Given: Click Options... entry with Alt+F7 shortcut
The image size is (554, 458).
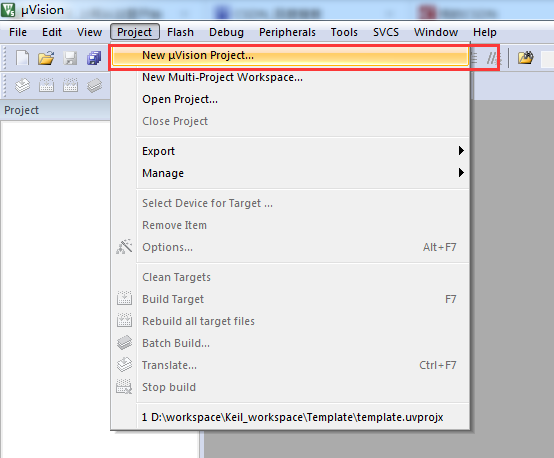Looking at the screenshot, I should [x=290, y=247].
